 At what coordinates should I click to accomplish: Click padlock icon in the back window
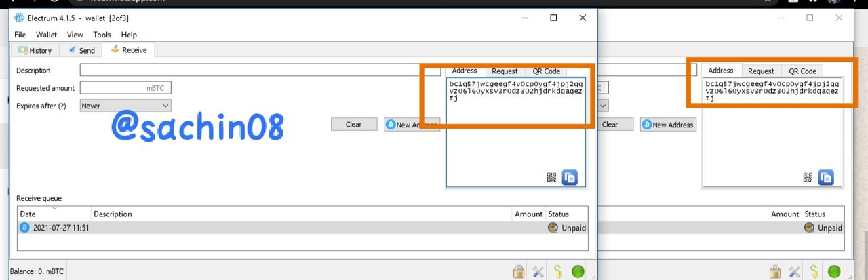pyautogui.click(x=775, y=272)
